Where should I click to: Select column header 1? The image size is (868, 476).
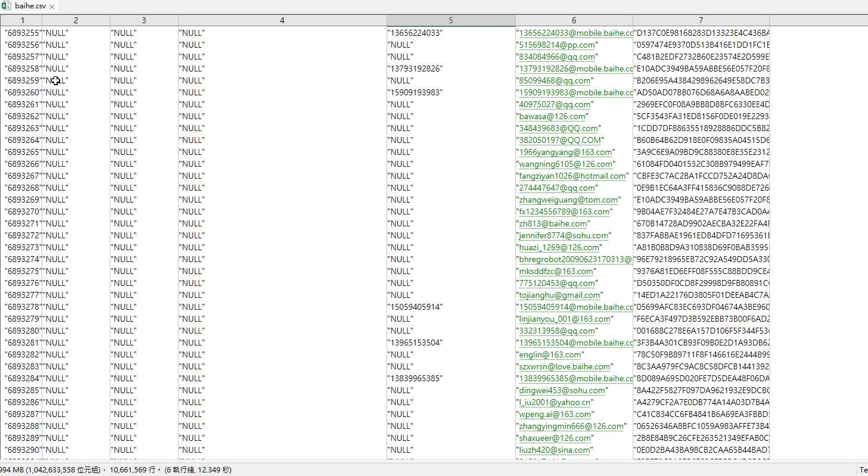(x=22, y=20)
